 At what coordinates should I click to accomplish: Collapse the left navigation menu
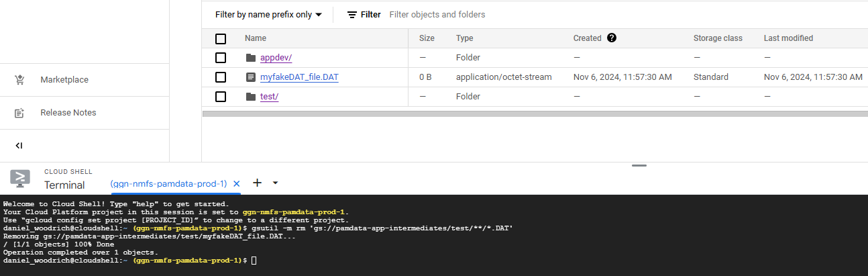point(19,146)
